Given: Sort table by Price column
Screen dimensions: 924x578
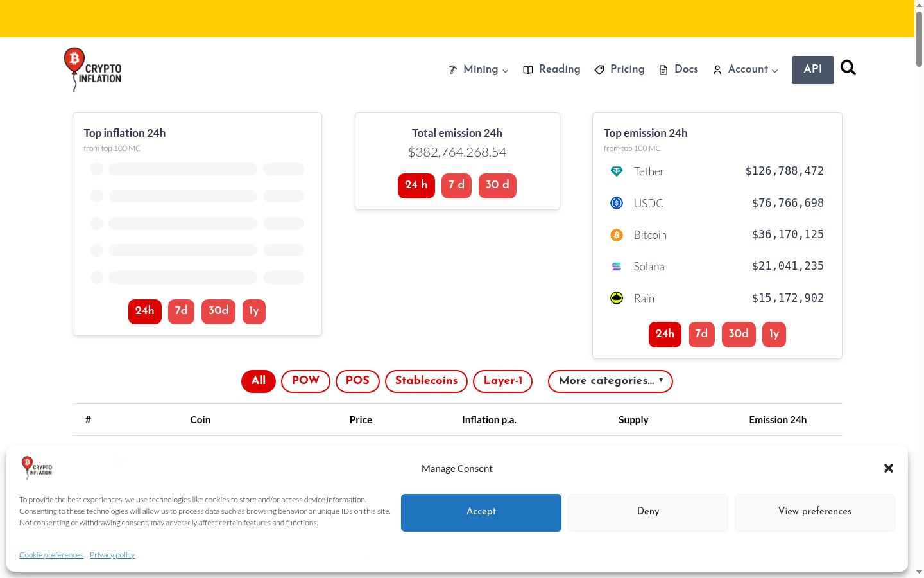Looking at the screenshot, I should point(361,420).
